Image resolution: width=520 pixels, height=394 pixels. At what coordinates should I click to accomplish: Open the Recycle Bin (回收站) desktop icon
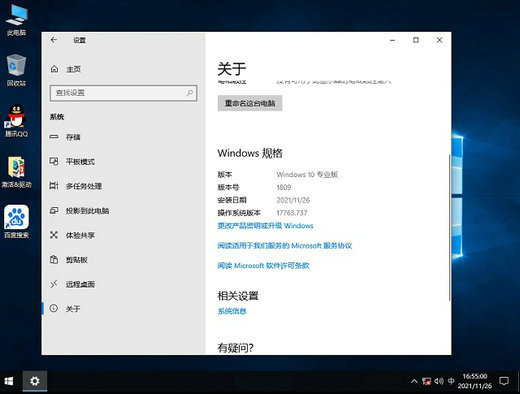16,70
